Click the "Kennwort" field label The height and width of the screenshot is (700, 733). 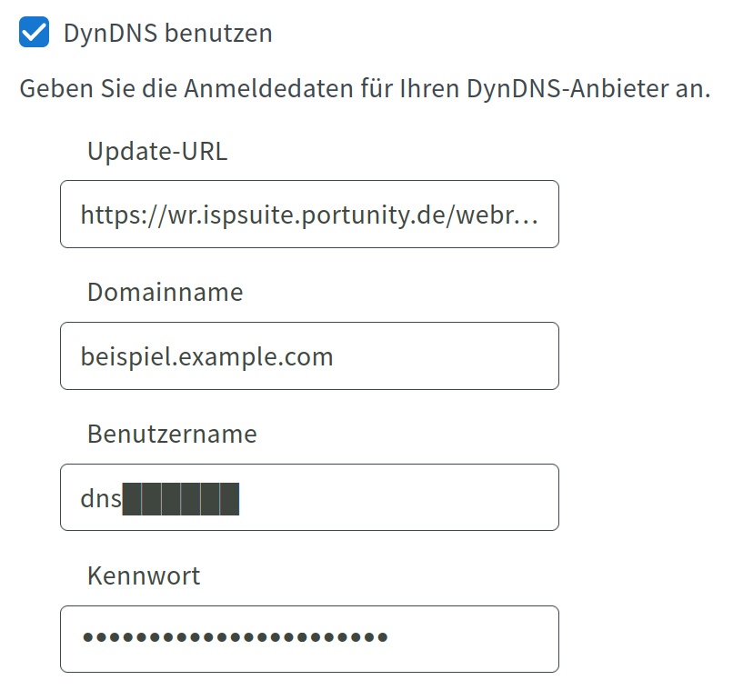144,575
